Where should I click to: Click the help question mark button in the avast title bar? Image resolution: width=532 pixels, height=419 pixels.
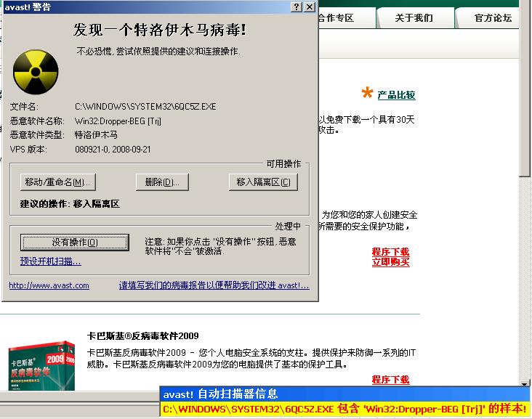(297, 7)
